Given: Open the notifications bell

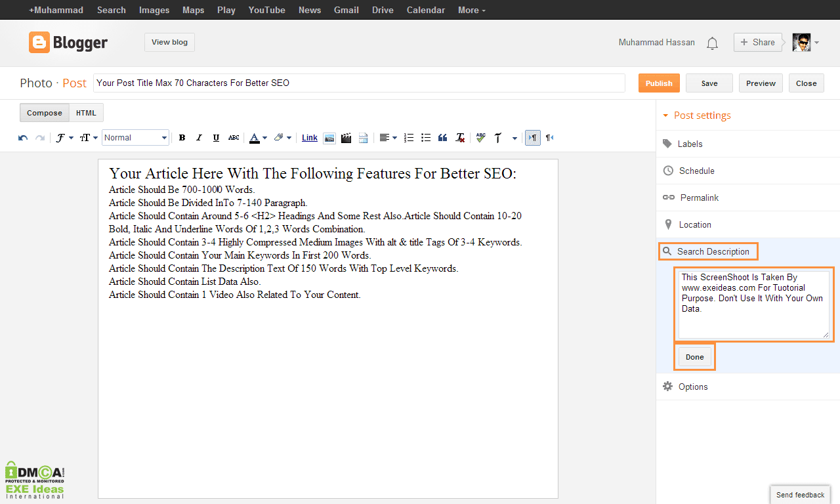Looking at the screenshot, I should tap(712, 43).
